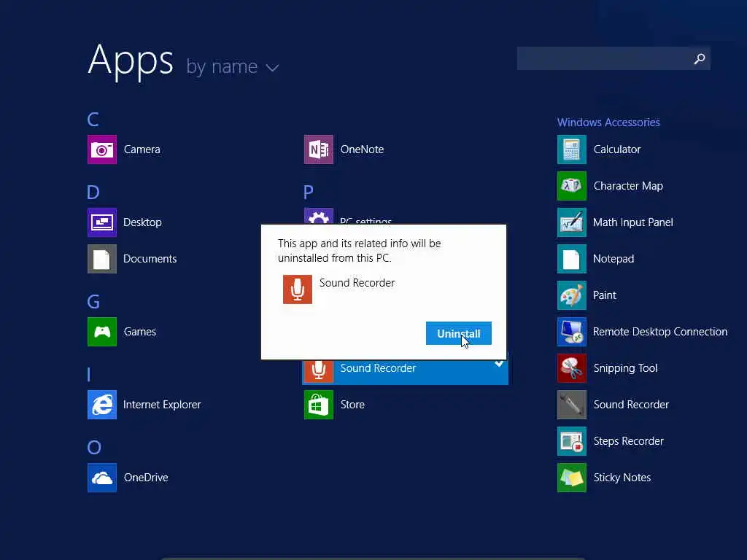Jump via the D letter header
The height and width of the screenshot is (560, 747).
(x=93, y=192)
